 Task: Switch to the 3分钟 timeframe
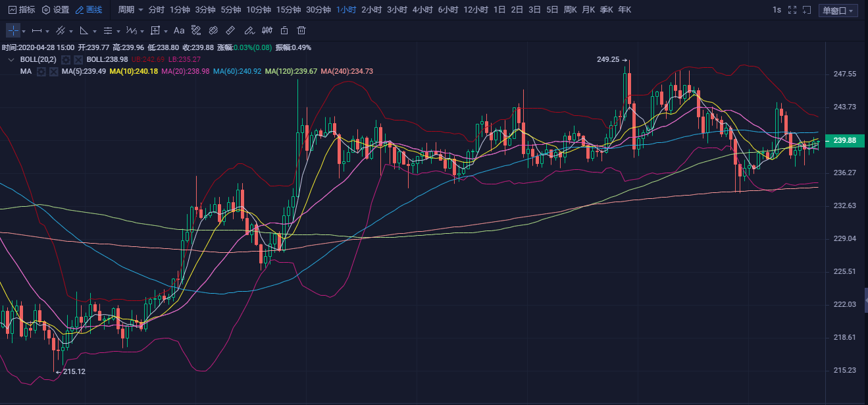205,10
